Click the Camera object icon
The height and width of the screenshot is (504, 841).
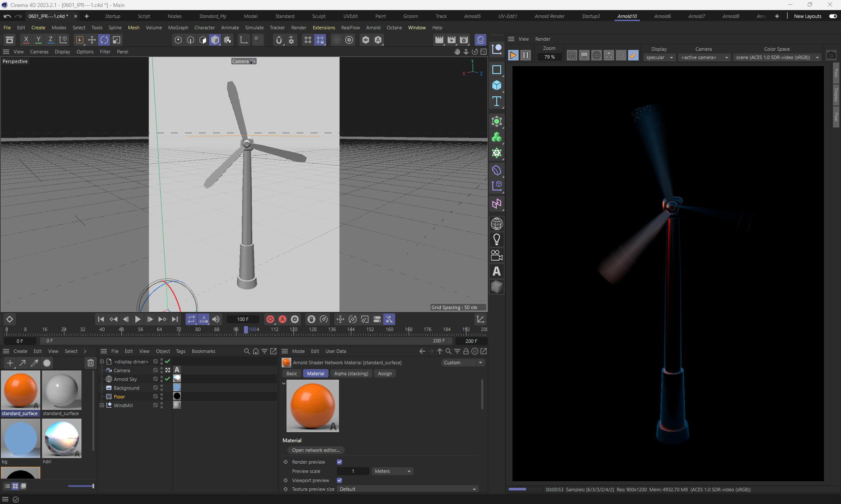496,255
